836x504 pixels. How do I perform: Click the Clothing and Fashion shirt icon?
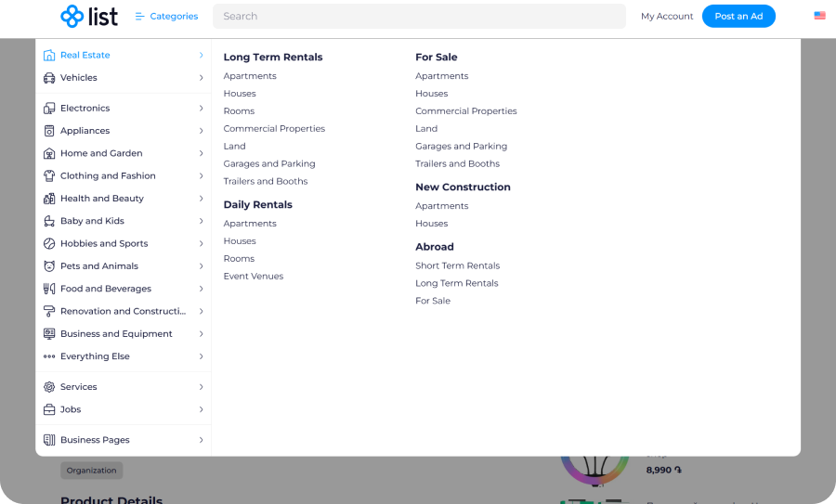tap(49, 175)
